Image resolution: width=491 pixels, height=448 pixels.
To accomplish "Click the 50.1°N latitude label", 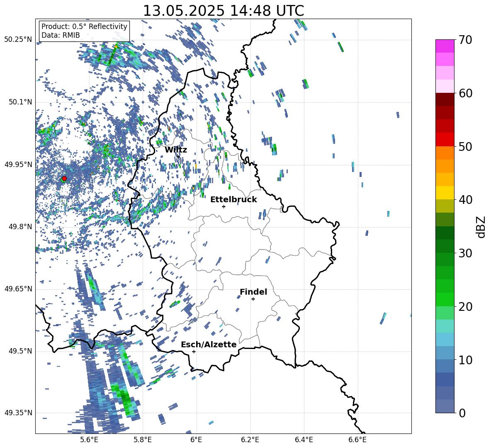I will (x=20, y=102).
